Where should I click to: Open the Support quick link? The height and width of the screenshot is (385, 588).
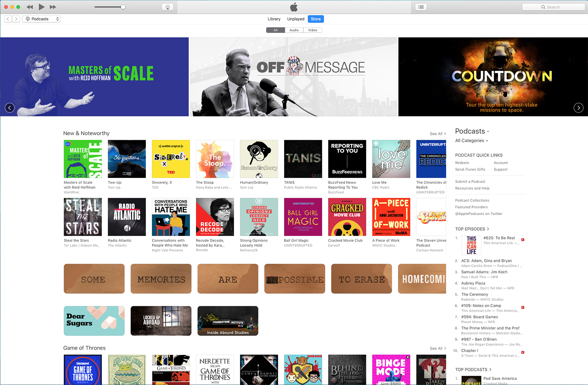[x=501, y=170]
